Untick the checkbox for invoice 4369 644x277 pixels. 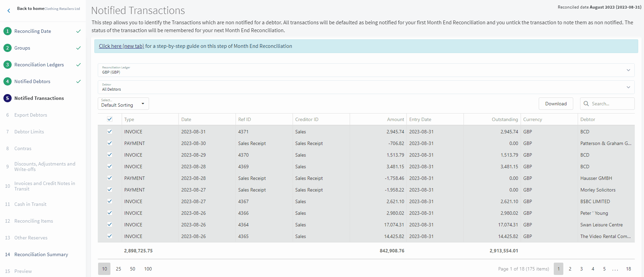(x=110, y=166)
